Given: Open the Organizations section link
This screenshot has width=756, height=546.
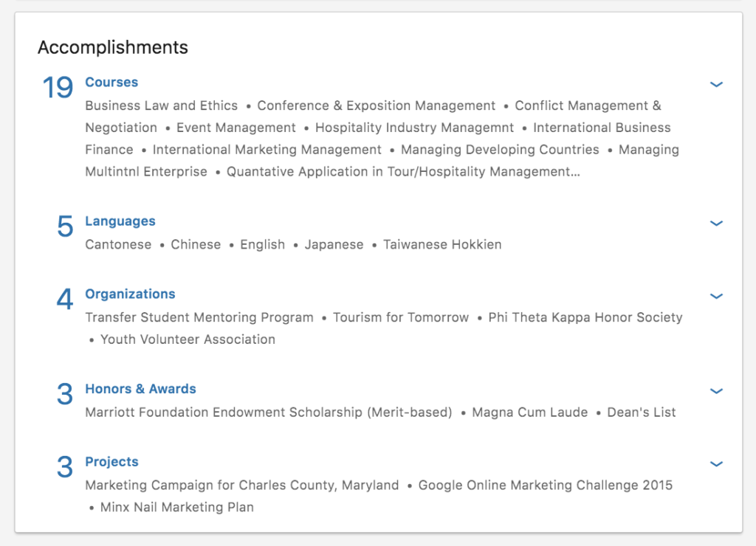Looking at the screenshot, I should 130,294.
